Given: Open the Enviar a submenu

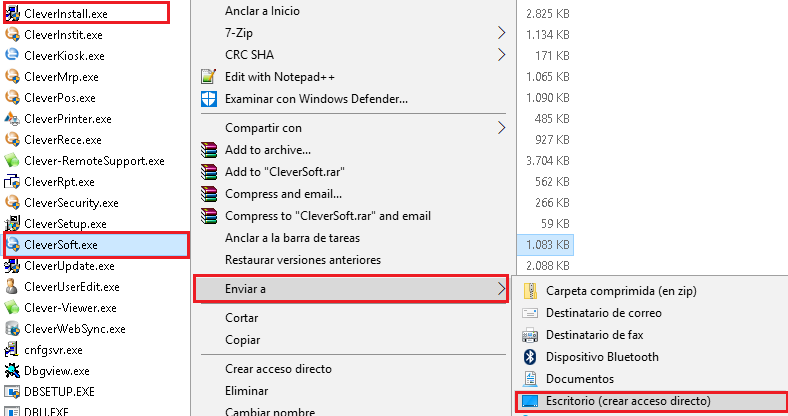Looking at the screenshot, I should click(350, 289).
